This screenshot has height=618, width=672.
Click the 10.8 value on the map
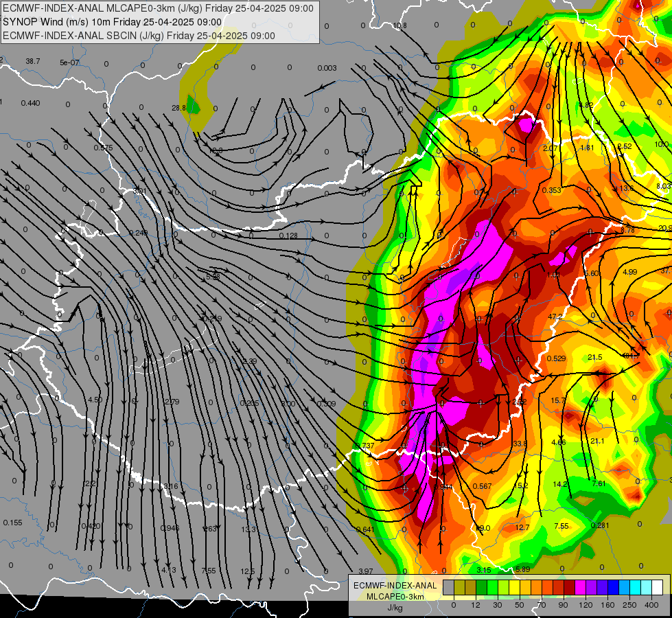(399, 25)
